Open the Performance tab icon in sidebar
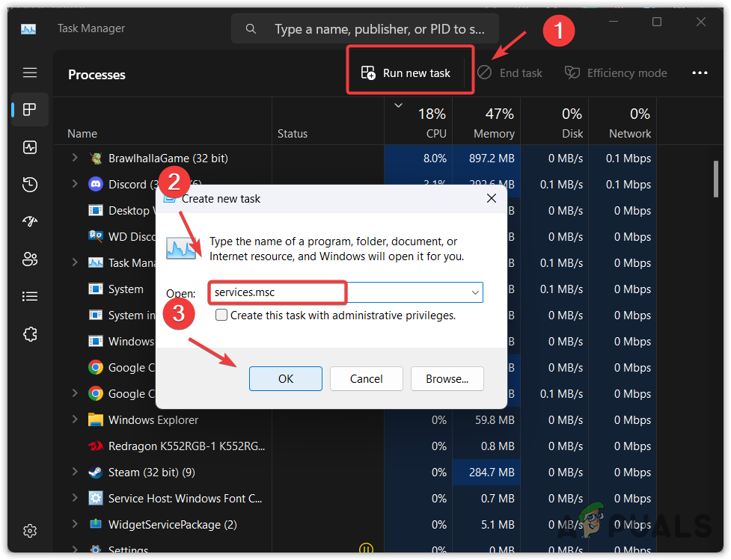731x560 pixels. tap(30, 147)
